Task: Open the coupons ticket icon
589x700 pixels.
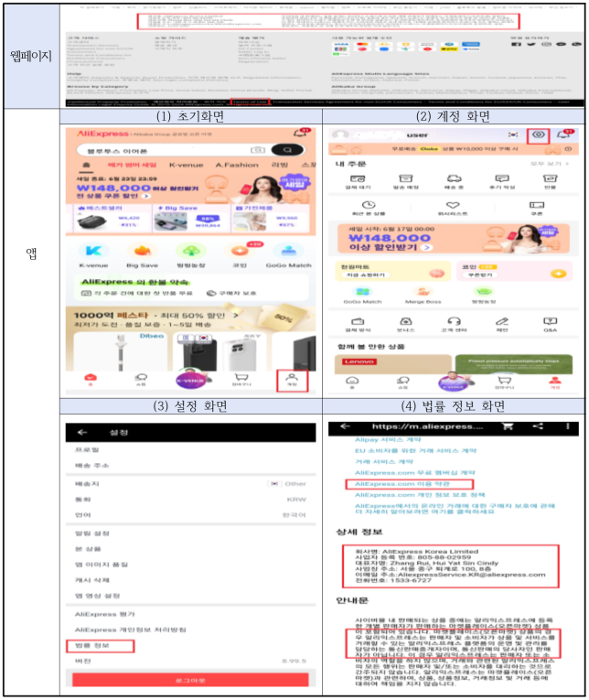Action: 536,205
